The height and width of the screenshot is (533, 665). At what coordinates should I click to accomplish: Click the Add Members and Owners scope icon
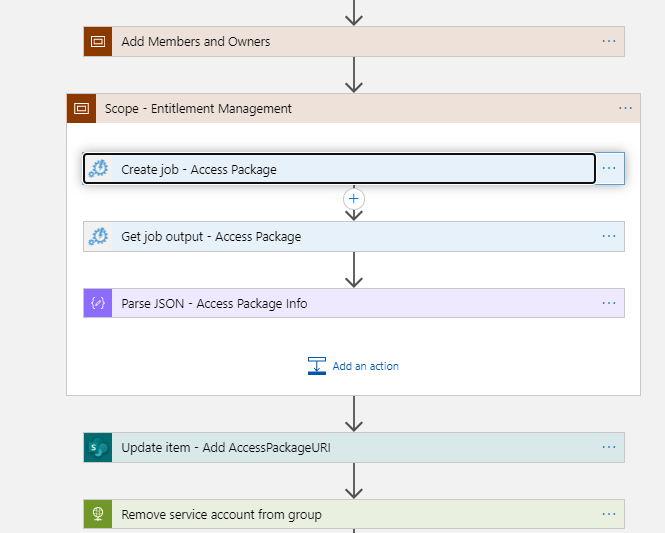click(x=98, y=42)
